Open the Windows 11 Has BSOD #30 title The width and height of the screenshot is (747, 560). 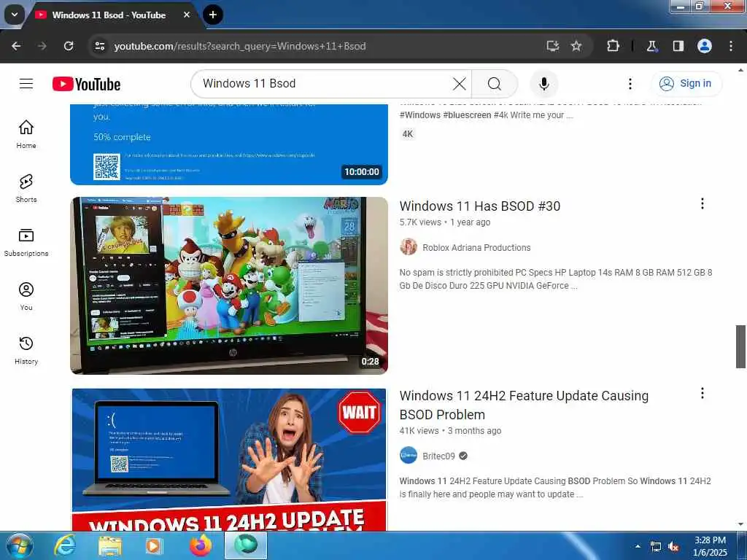coord(480,206)
